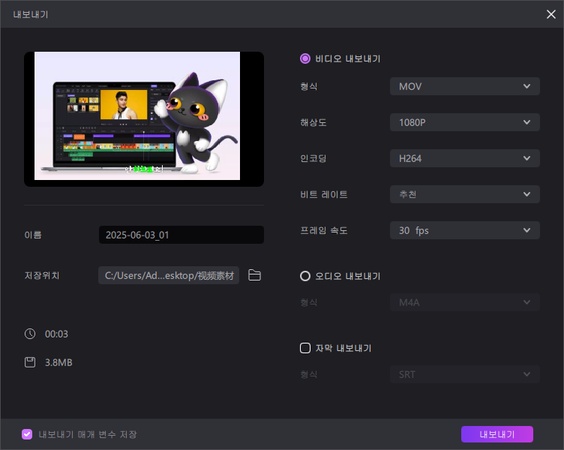564x450 pixels.
Task: Click the 이름 field containing 2025-06-03_01
Action: (x=181, y=235)
